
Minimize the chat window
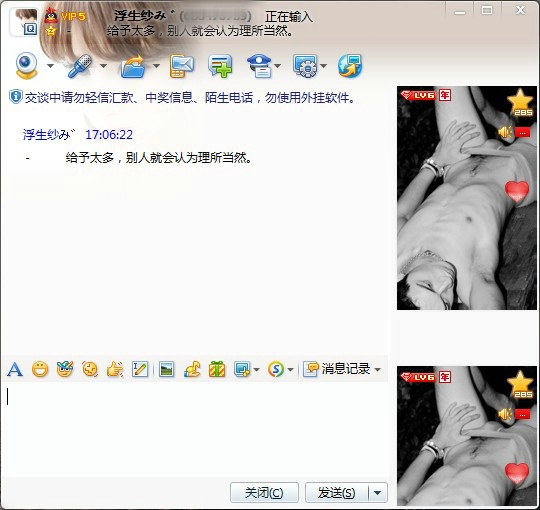[460, 11]
